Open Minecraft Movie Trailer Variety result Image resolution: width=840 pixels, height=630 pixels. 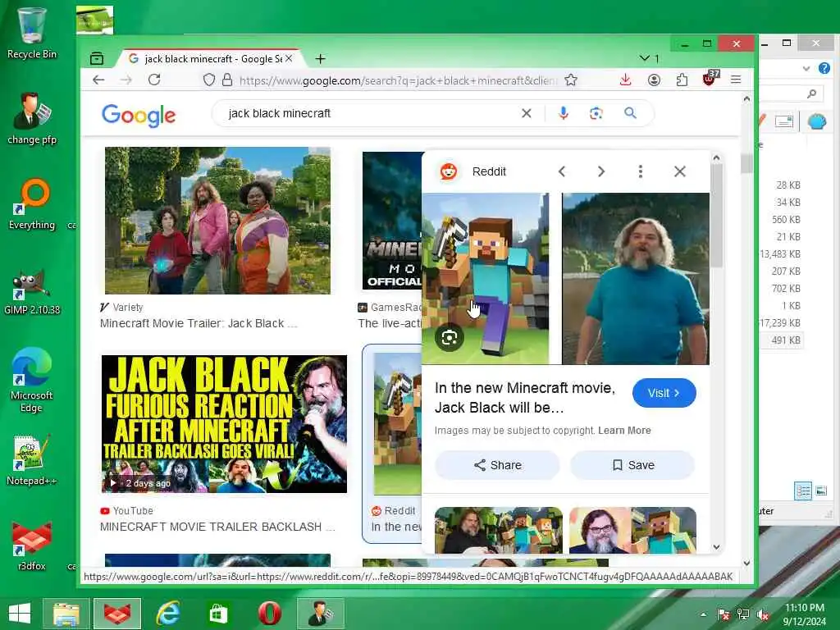[199, 323]
